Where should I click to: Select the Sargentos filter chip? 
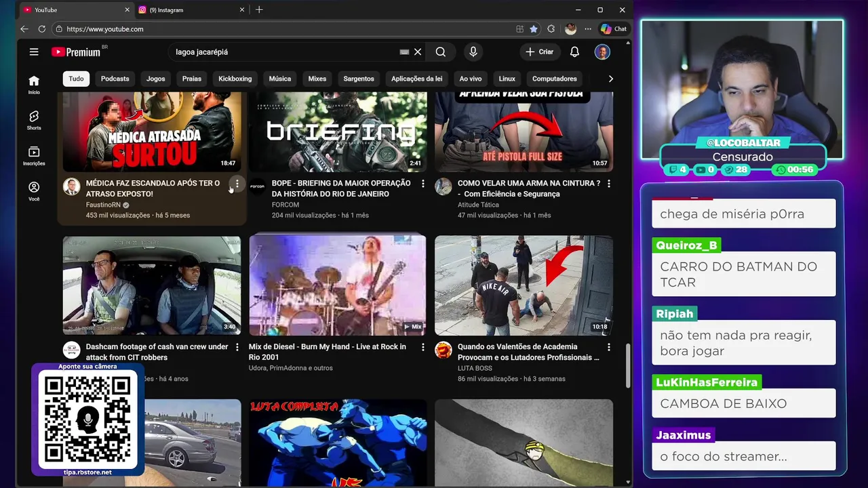[359, 79]
